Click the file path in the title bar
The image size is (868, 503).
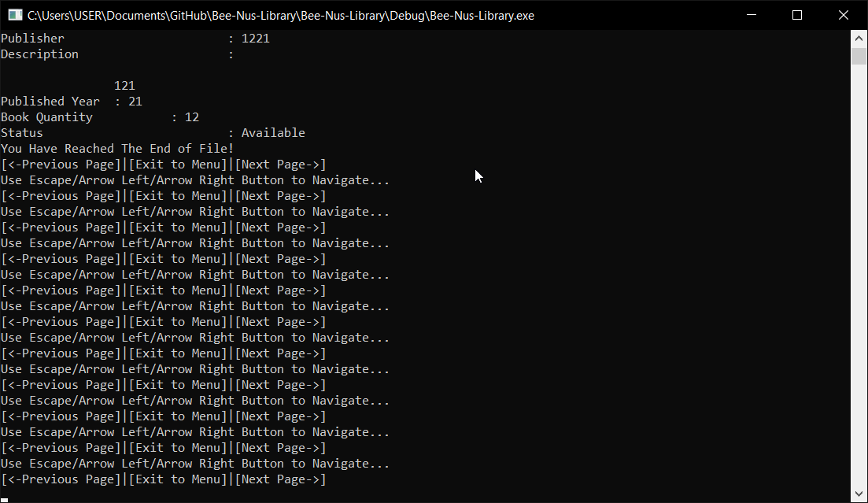point(280,16)
